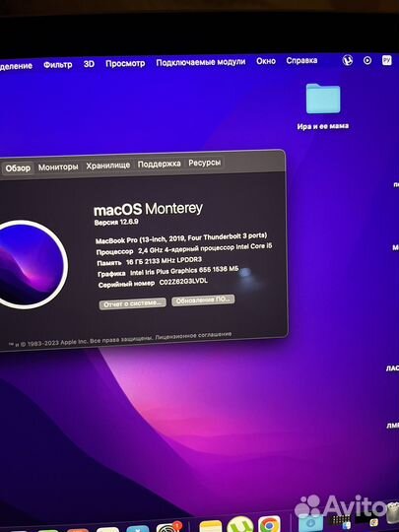Open the dock icon with red notification badge
Screen dimensions: 399x532
pyautogui.click(x=169, y=527)
